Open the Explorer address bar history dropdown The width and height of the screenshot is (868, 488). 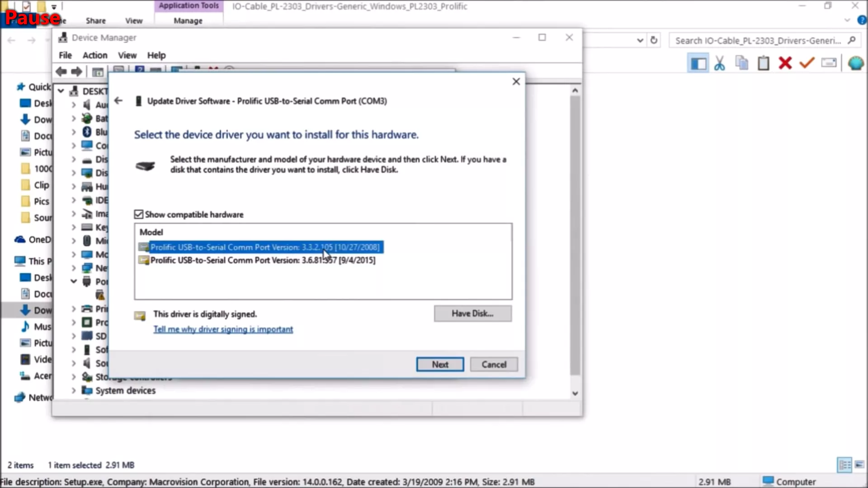coord(640,40)
